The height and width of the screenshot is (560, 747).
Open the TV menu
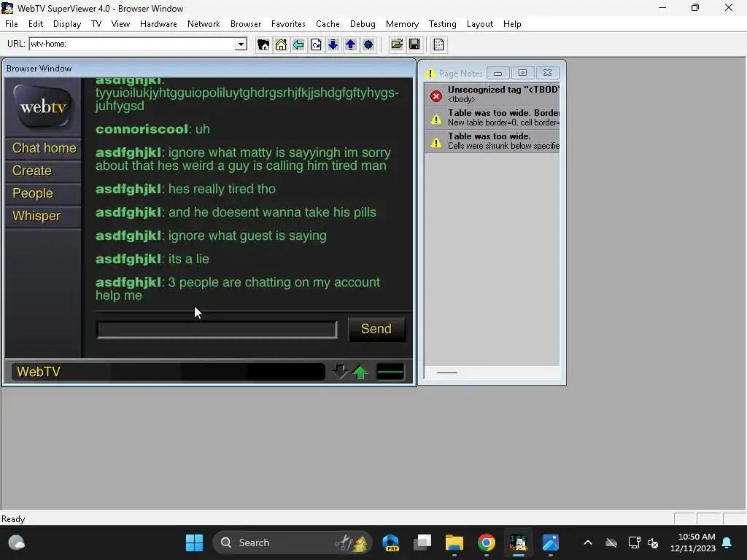click(96, 24)
